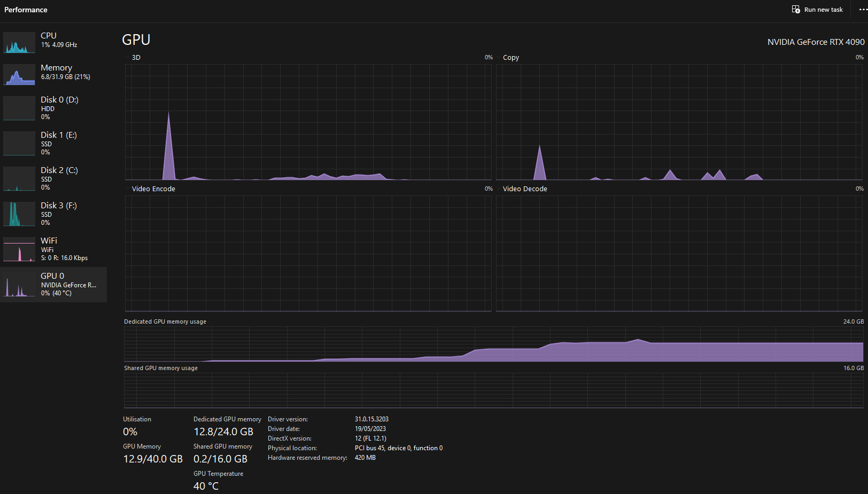Image resolution: width=868 pixels, height=494 pixels.
Task: Click the NVIDIA GeForce RTX 4090 label
Action: click(x=816, y=42)
